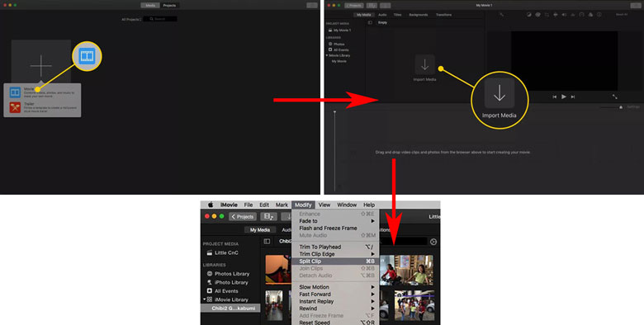644x325 pixels.
Task: Open the Help menu
Action: (x=369, y=205)
